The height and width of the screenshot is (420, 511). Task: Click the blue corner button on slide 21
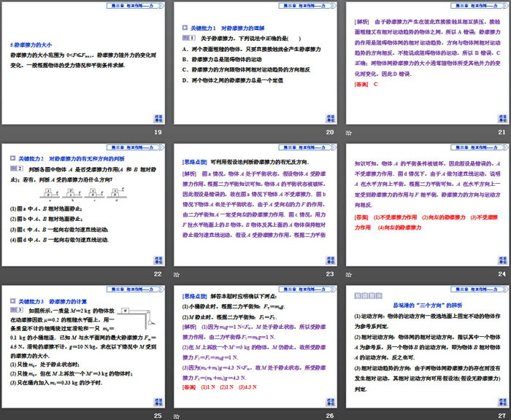(x=500, y=119)
